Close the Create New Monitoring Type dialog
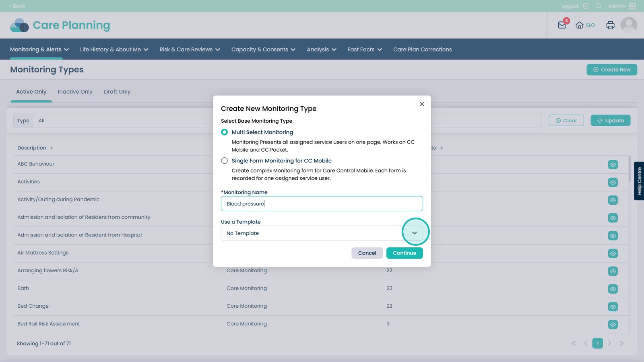Viewport: 644px width, 362px height. (422, 104)
